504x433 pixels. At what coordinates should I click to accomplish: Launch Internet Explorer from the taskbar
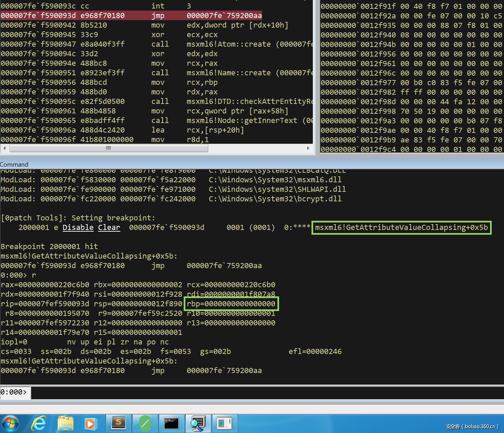pyautogui.click(x=39, y=423)
